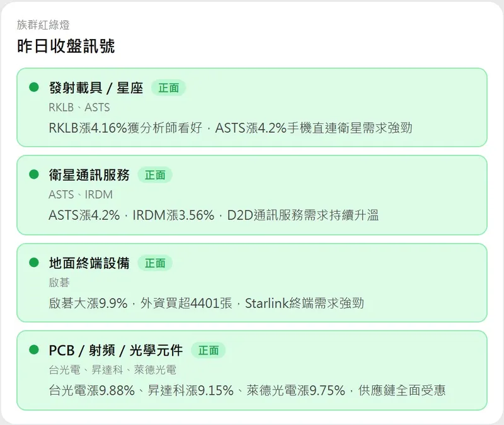Click the RKLB、ASTS ticker line
Screen dimensions: 504x425
(79, 108)
